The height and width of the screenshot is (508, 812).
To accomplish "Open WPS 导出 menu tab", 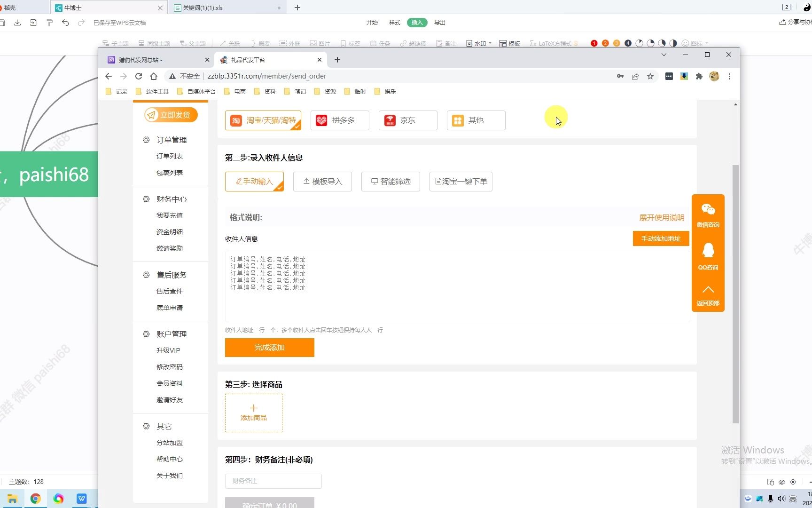I will point(440,23).
